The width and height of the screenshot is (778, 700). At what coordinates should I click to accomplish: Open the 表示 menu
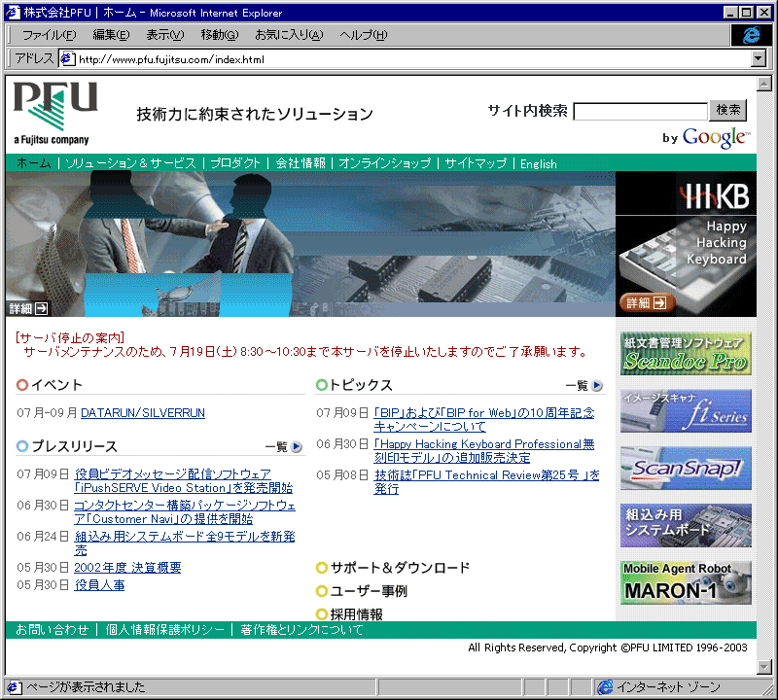click(x=164, y=35)
